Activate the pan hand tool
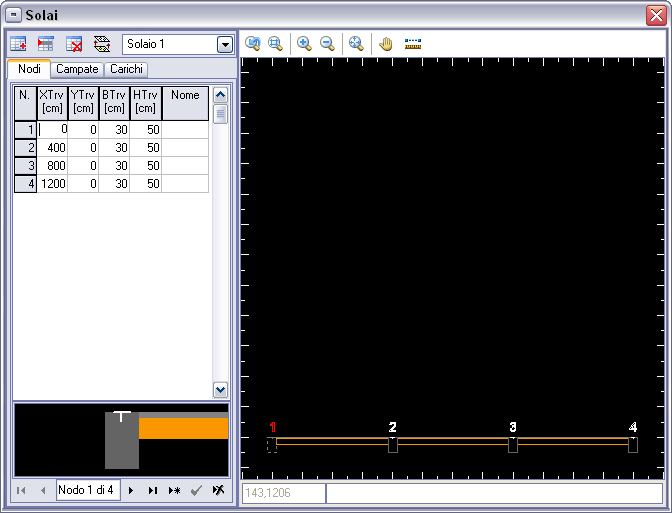The height and width of the screenshot is (513, 672). click(386, 44)
